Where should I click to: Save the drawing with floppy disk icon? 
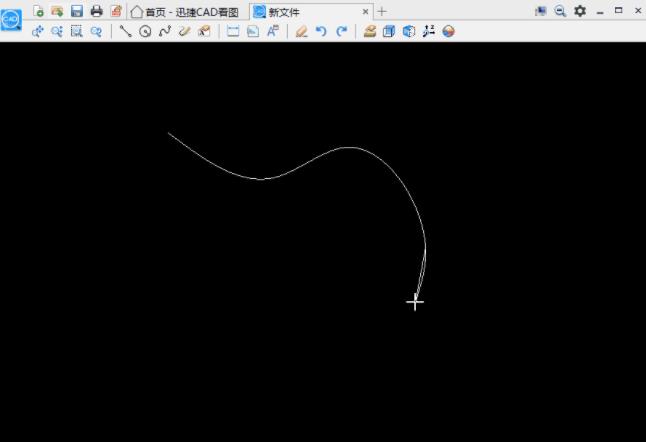pyautogui.click(x=77, y=11)
